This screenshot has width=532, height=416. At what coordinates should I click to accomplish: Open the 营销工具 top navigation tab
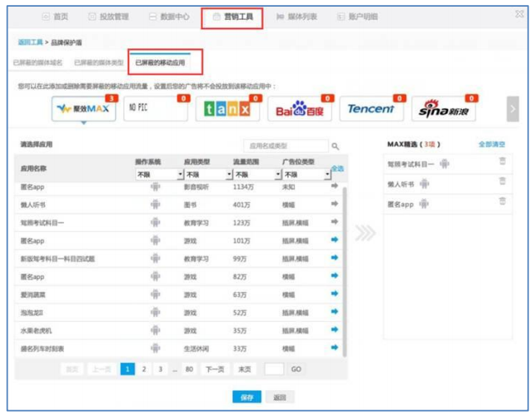click(232, 17)
